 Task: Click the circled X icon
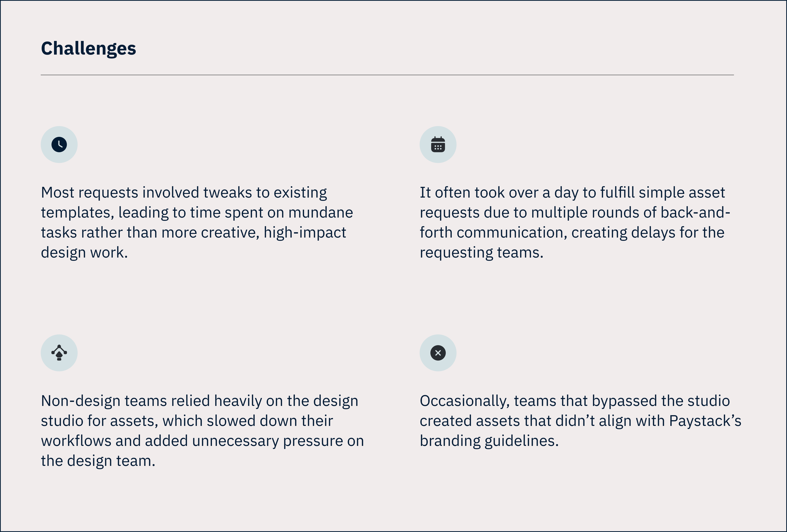(438, 353)
